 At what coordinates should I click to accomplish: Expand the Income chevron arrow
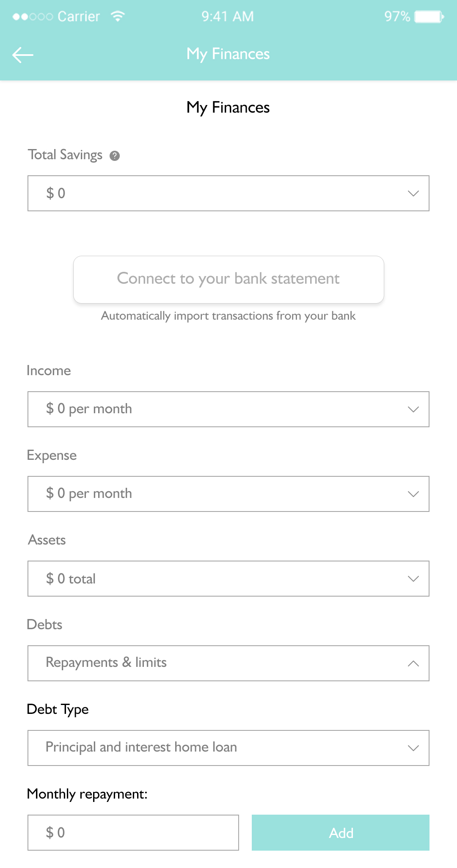point(413,409)
